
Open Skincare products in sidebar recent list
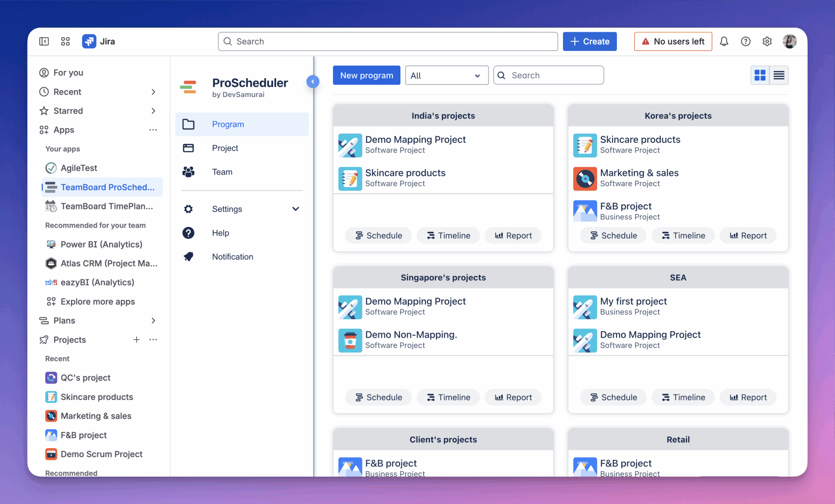click(x=102, y=397)
